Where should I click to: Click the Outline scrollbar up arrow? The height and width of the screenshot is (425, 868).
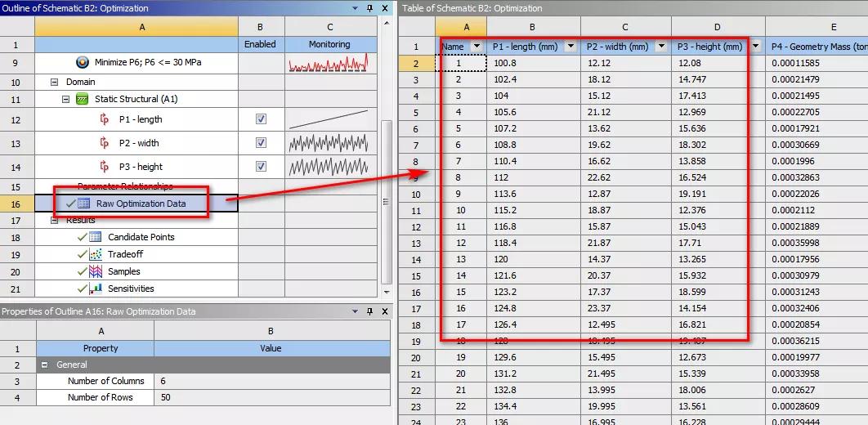(x=387, y=21)
